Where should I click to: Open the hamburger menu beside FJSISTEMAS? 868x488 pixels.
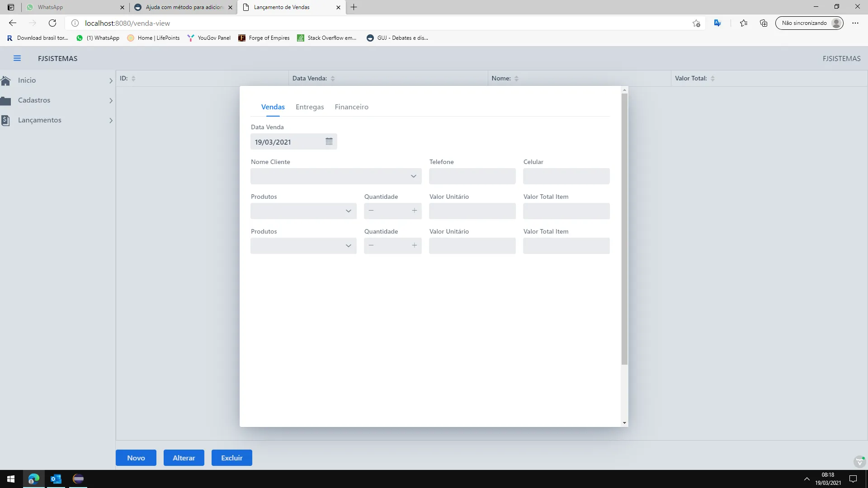pyautogui.click(x=17, y=58)
